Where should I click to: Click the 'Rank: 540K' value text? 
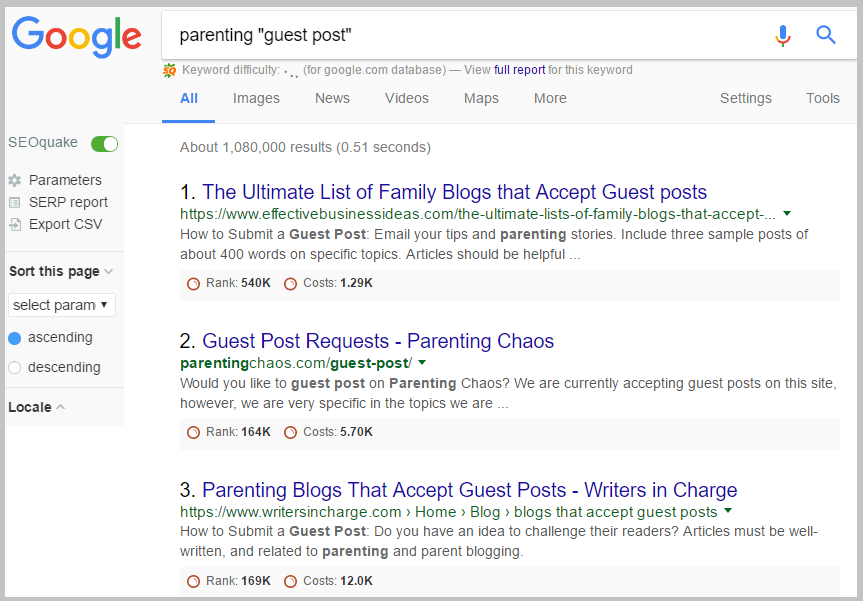pos(238,283)
